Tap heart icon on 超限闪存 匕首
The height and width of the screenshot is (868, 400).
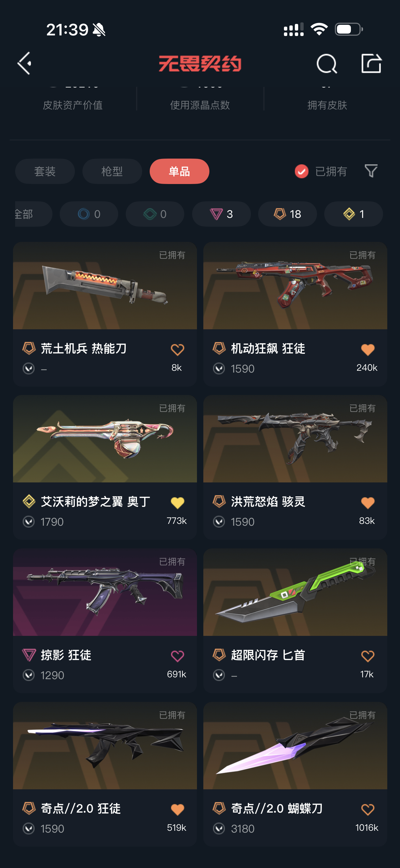(368, 656)
